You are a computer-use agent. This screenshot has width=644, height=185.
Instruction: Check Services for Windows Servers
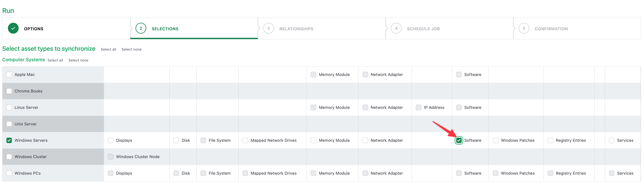point(612,140)
